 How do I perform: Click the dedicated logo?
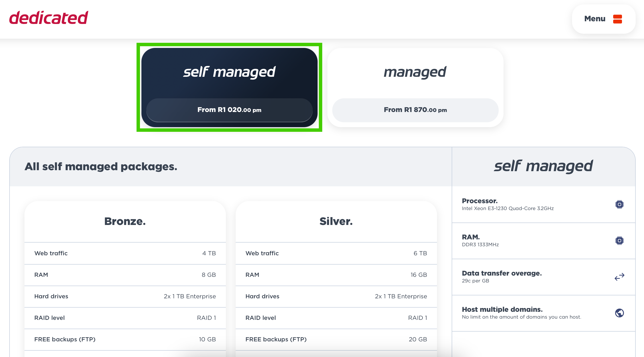(x=49, y=18)
